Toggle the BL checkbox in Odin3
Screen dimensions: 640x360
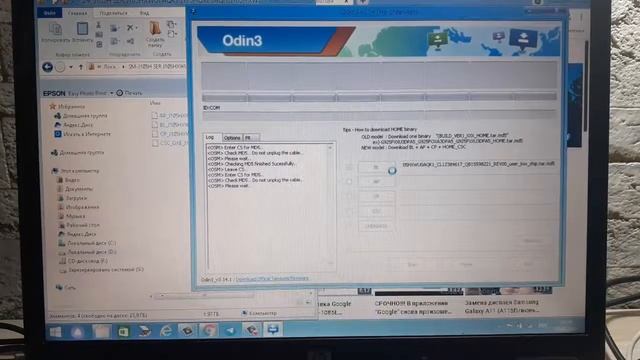[349, 167]
